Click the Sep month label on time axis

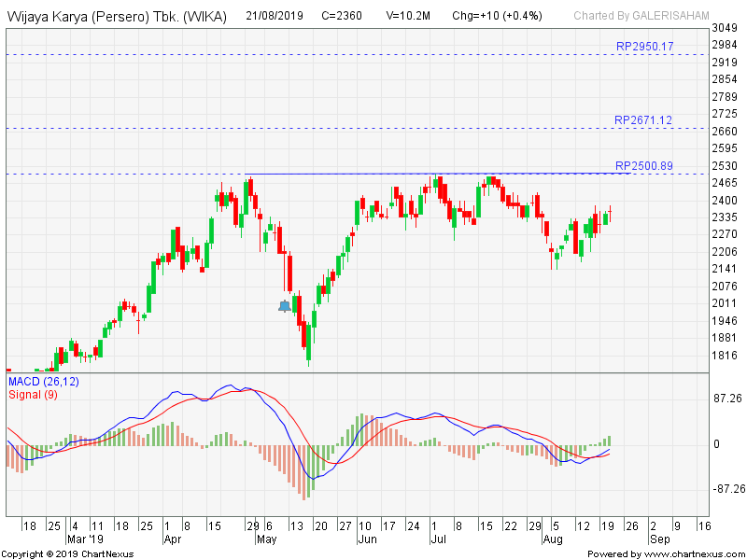point(660,539)
